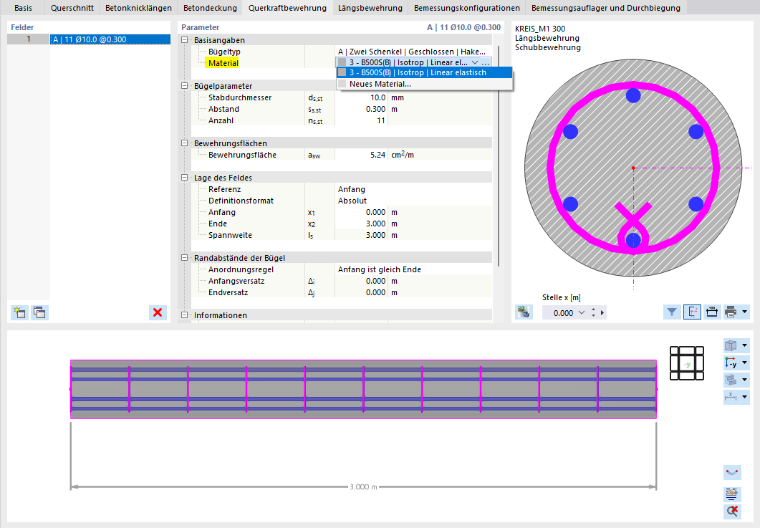Collapse the Basisangaben section
The image size is (760, 528).
tap(185, 40)
